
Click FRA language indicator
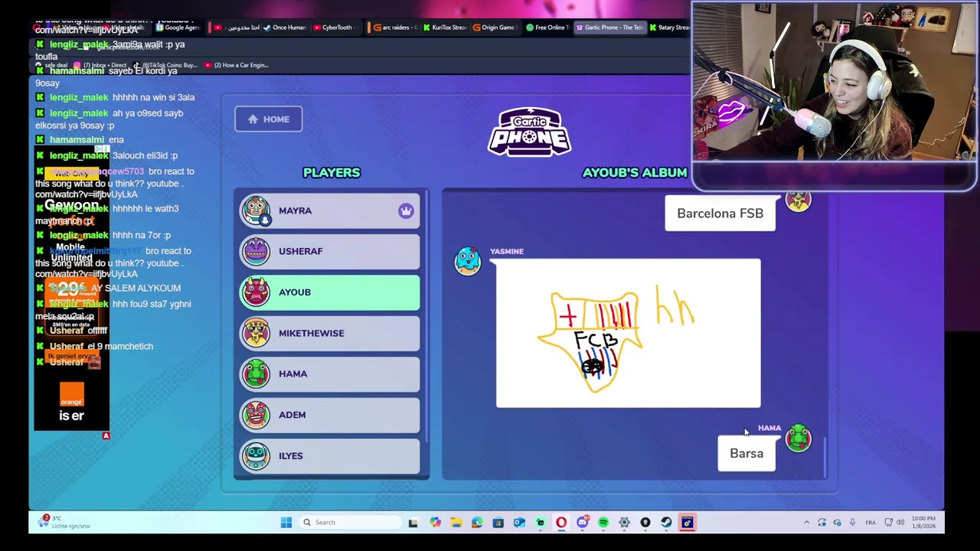871,523
